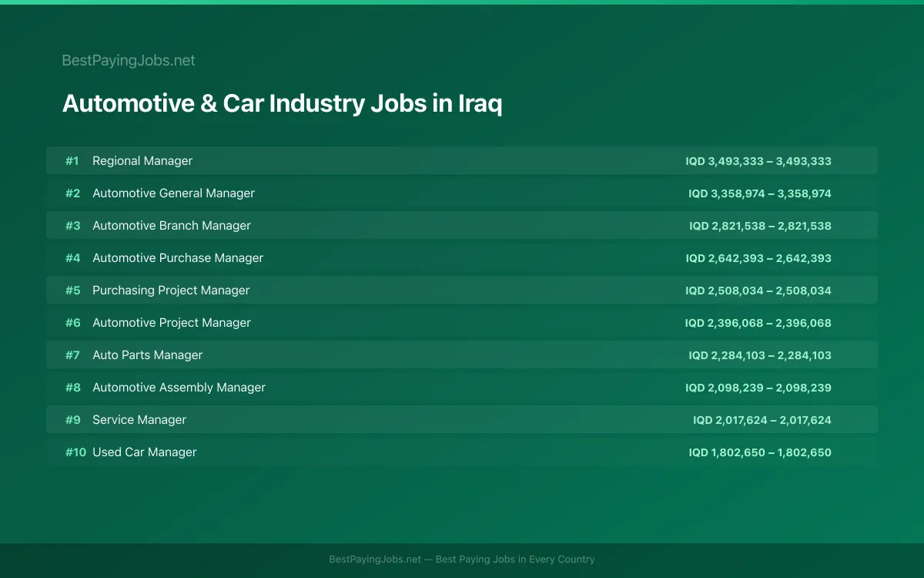Click salary IQD 1,802,650 – 1,802,650
This screenshot has height=578, width=924.
tap(760, 452)
